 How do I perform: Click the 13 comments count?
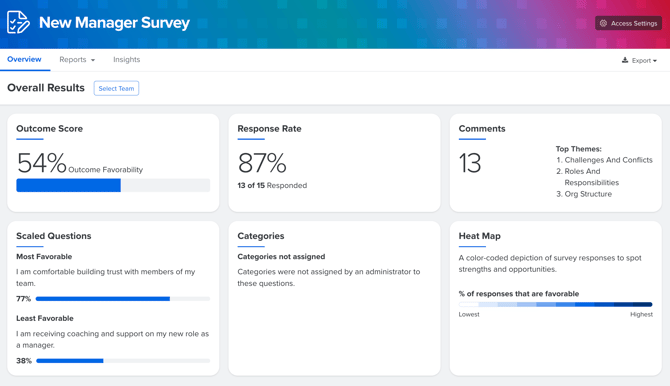(470, 163)
